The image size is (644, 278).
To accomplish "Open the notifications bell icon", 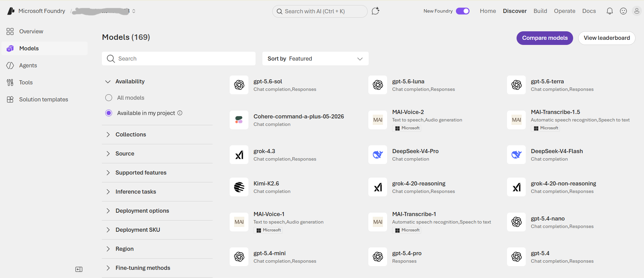I will pos(610,11).
